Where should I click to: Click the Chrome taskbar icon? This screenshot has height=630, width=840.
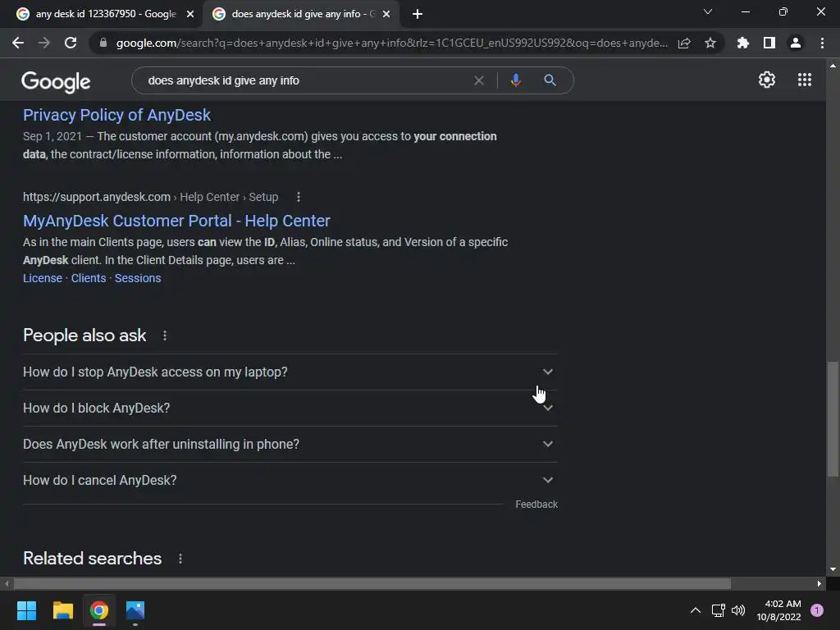(x=99, y=610)
